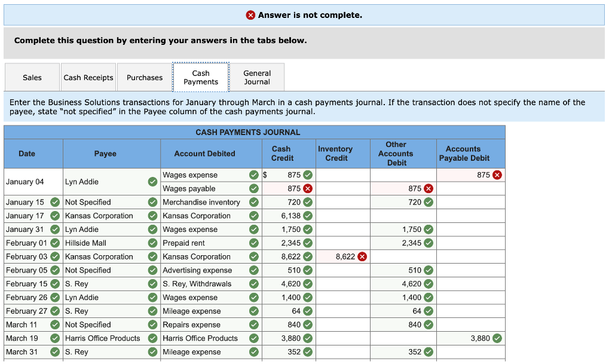Go to the Purchases tab
The width and height of the screenshot is (612, 364).
(x=145, y=77)
